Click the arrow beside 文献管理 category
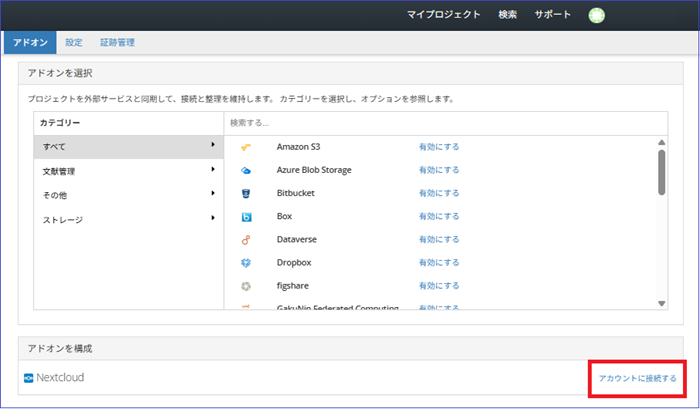This screenshot has width=700, height=409. pos(213,169)
